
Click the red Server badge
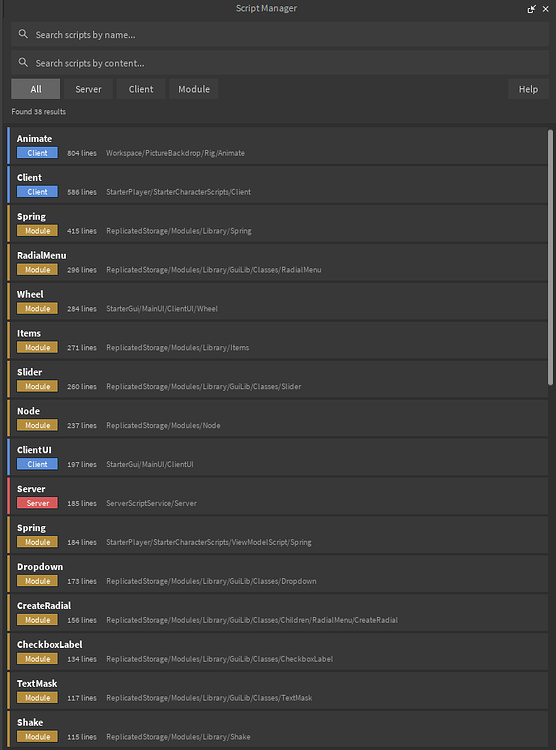[x=37, y=503]
